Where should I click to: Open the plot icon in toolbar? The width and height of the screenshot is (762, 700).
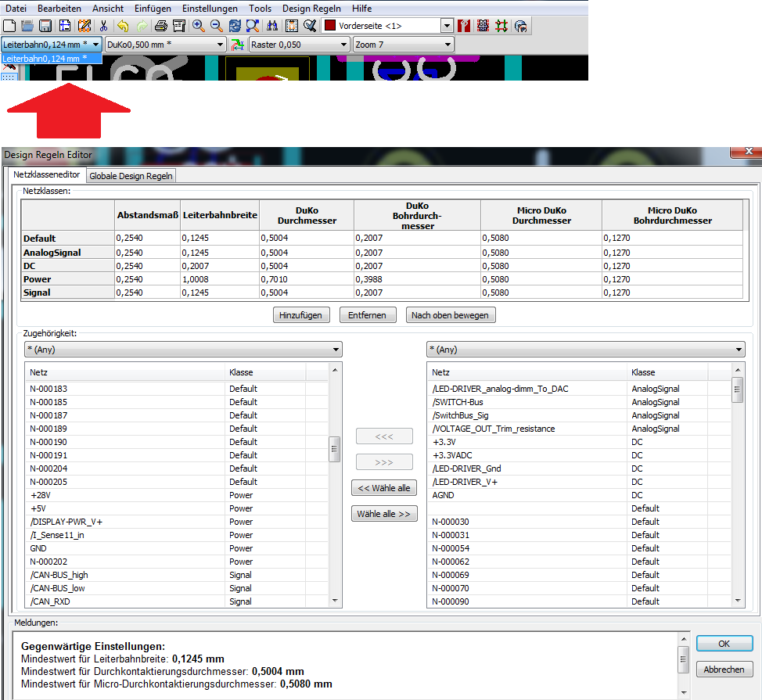click(179, 26)
